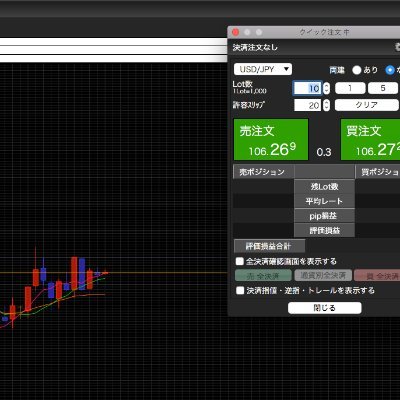Click the Lot数 input field showing 10
Screen dimensions: 400x400
click(x=308, y=88)
